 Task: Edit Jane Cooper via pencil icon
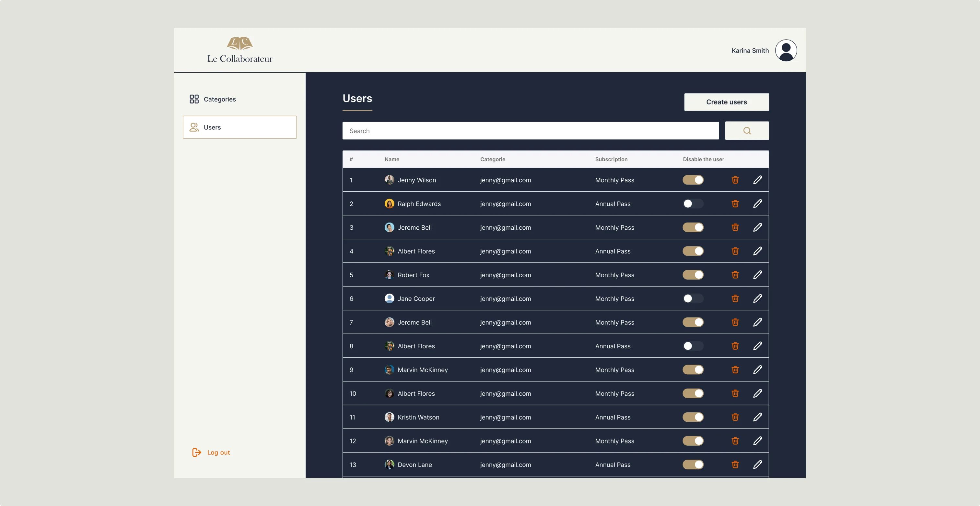[757, 298]
